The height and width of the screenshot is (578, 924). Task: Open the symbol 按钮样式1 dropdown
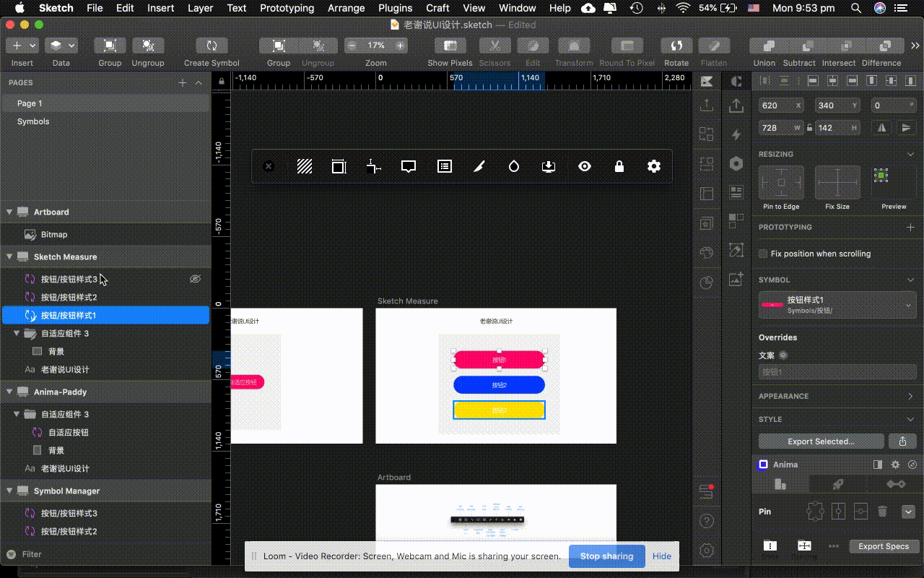pyautogui.click(x=837, y=304)
